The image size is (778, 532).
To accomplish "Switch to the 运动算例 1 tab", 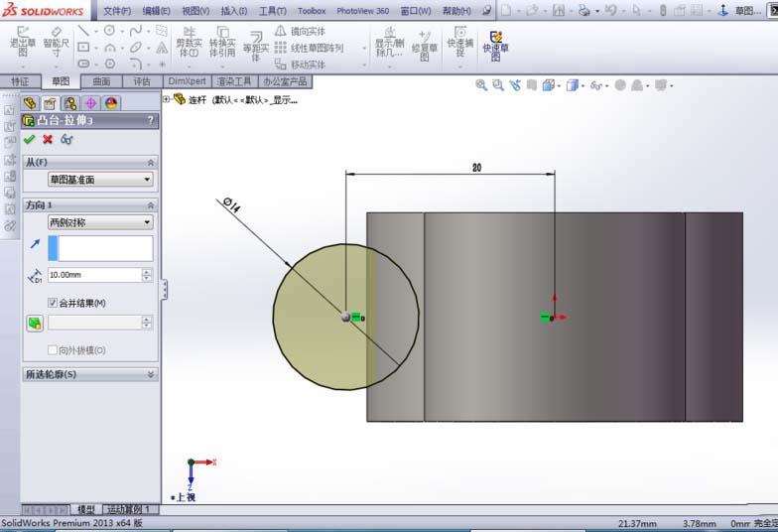I will point(130,509).
